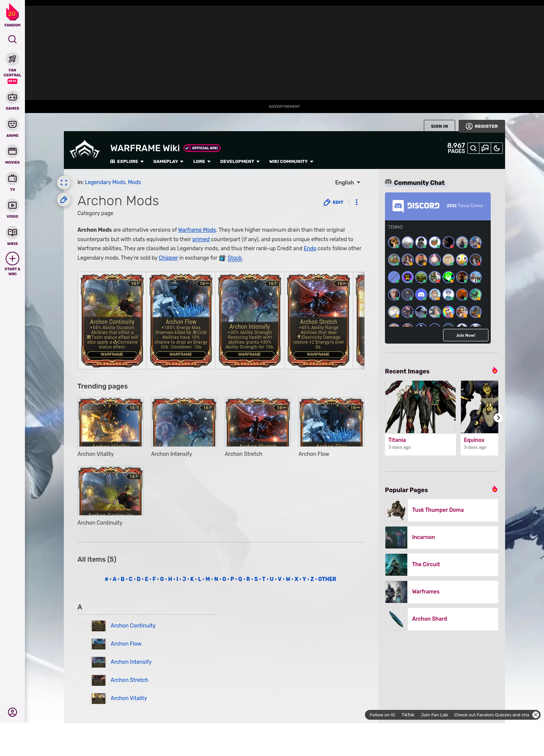Image resolution: width=544 pixels, height=756 pixels.
Task: Open the Gameplay menu
Action: [x=168, y=161]
